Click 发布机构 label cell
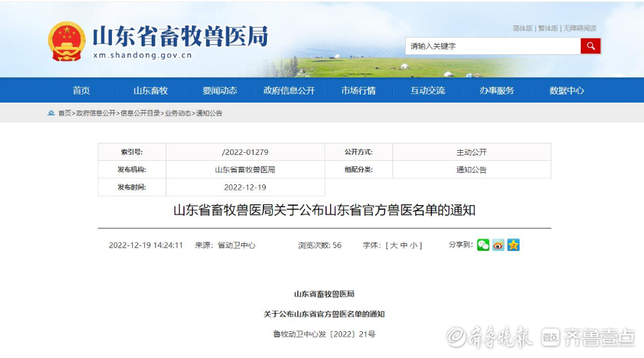The height and width of the screenshot is (358, 644). tap(132, 170)
